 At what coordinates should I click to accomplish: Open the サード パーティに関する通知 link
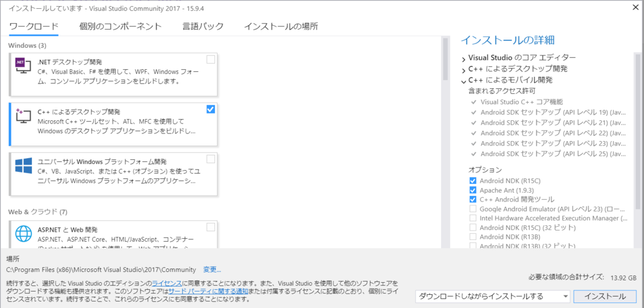(x=208, y=291)
